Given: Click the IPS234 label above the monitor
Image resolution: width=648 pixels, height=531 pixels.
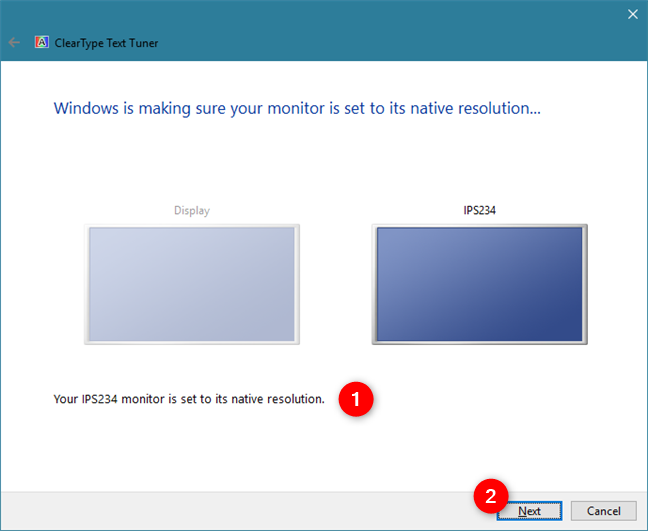Looking at the screenshot, I should click(x=479, y=210).
